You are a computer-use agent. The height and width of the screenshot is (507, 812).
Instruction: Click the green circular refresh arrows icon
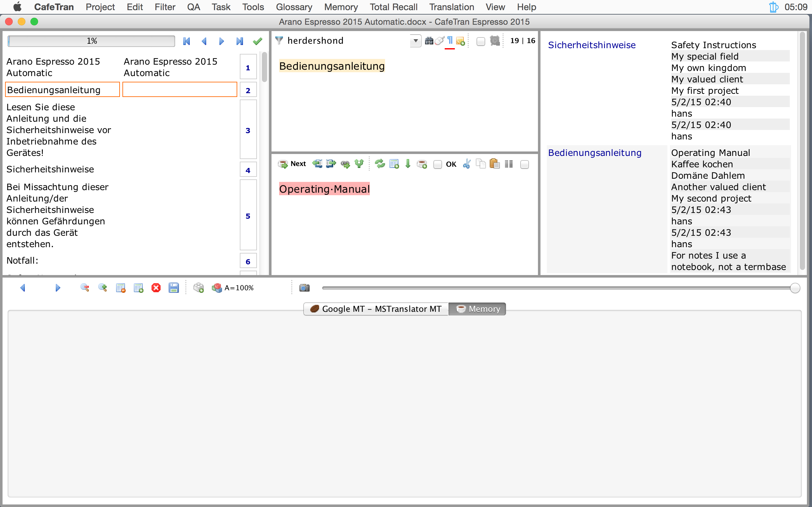(x=380, y=164)
